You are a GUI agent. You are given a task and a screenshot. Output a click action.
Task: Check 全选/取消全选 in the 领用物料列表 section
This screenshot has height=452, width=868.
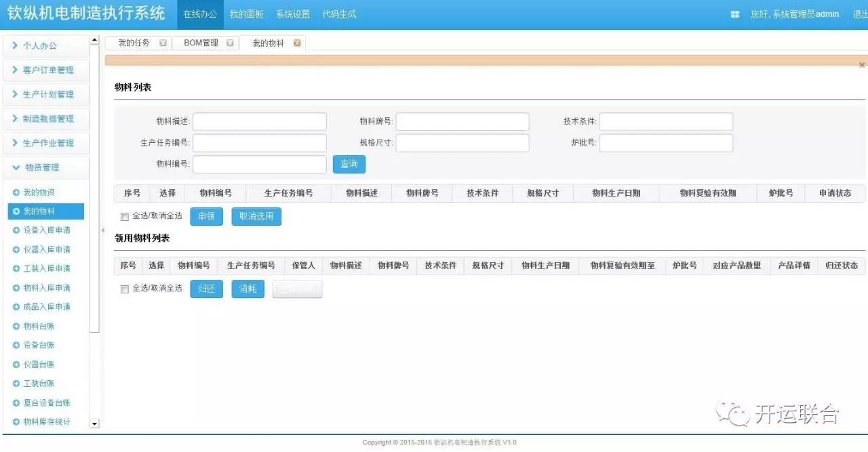(124, 289)
